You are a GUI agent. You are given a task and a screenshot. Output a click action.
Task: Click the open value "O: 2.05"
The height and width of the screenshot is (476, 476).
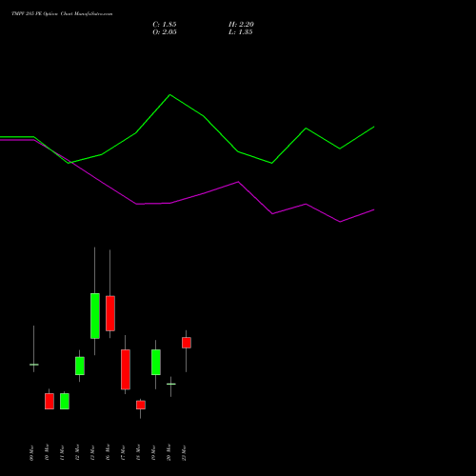165,32
